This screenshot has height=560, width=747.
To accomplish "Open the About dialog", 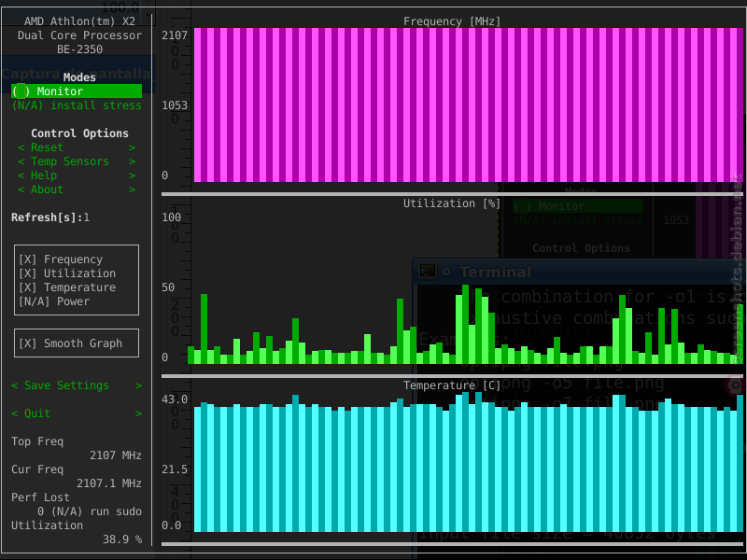I will [x=77, y=189].
